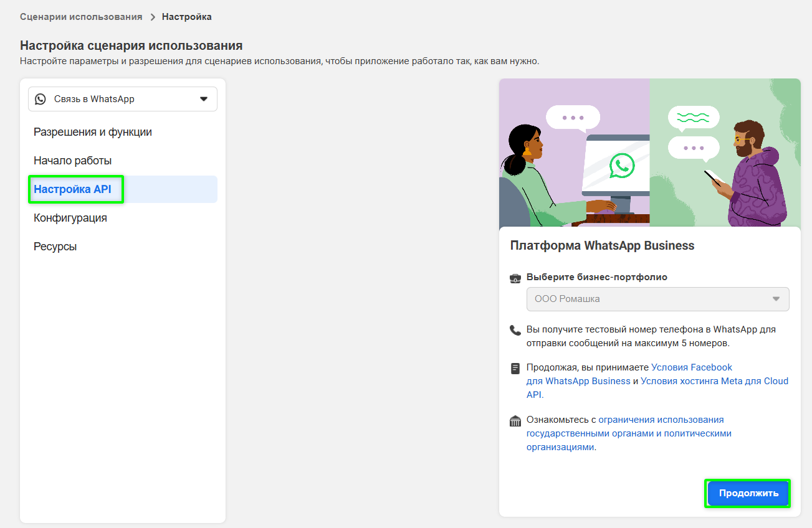Image resolution: width=812 pixels, height=528 pixels.
Task: Go to Начало работы menu item
Action: [x=73, y=161]
